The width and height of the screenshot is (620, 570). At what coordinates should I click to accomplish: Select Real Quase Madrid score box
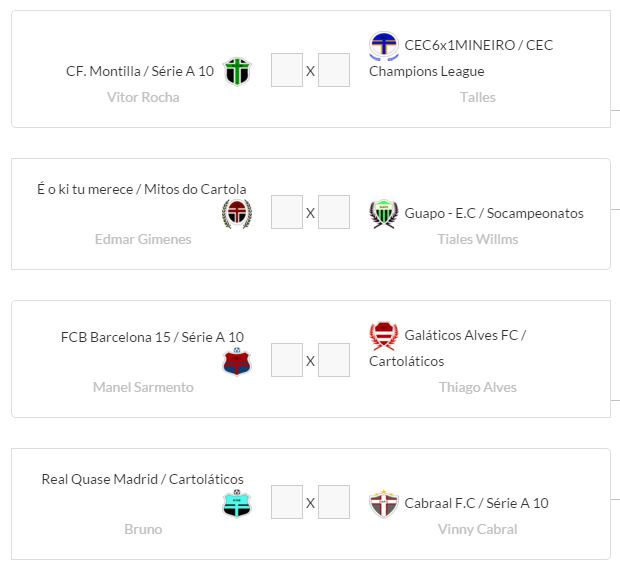pos(287,502)
